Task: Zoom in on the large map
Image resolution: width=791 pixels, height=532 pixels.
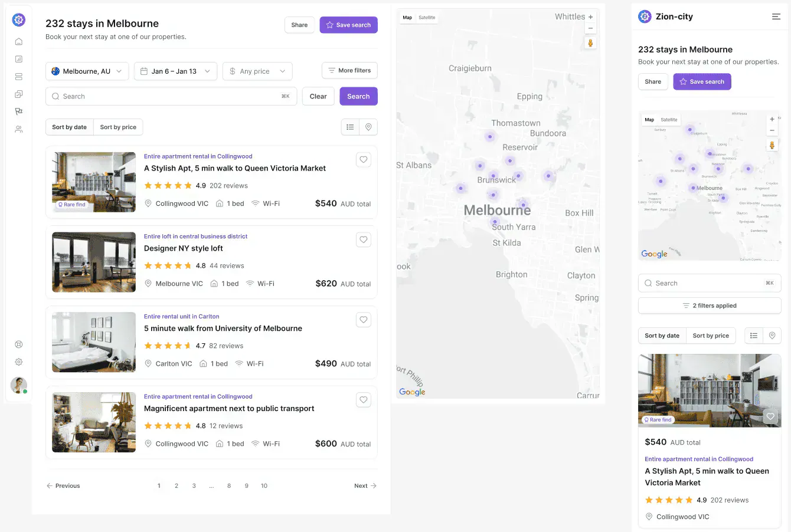Action: (x=590, y=17)
